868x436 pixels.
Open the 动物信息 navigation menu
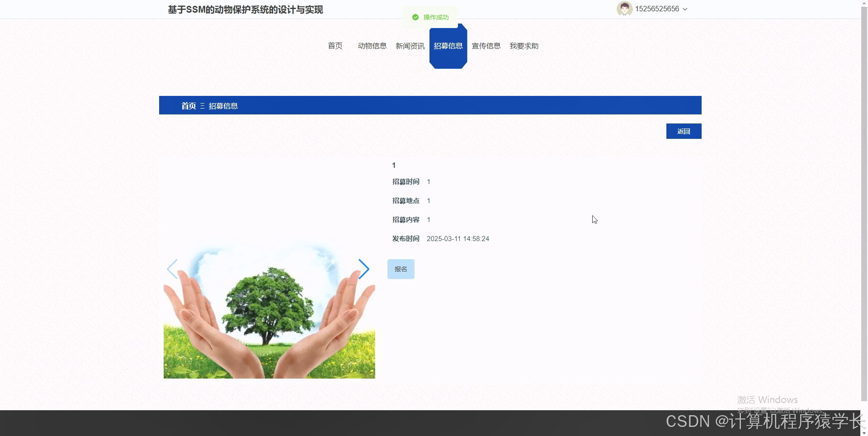coord(372,46)
